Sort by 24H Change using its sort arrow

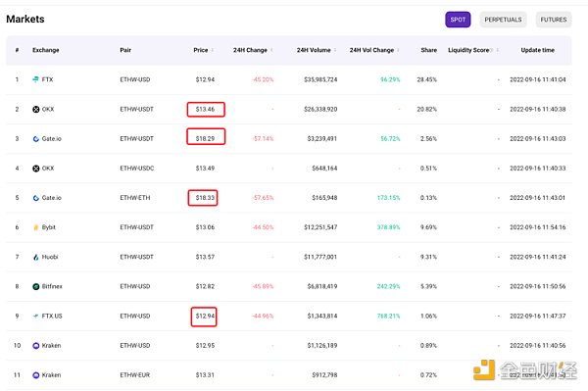point(271,50)
